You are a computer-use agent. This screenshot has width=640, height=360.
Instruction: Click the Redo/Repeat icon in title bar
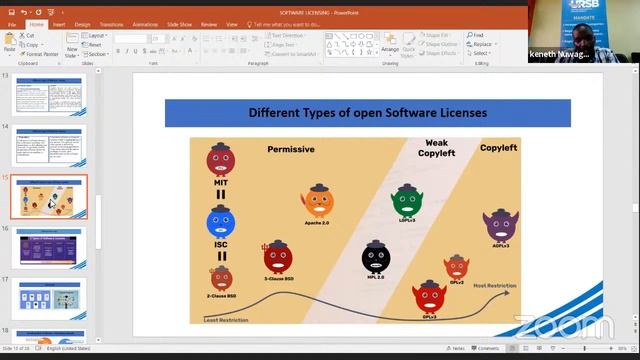[38, 13]
